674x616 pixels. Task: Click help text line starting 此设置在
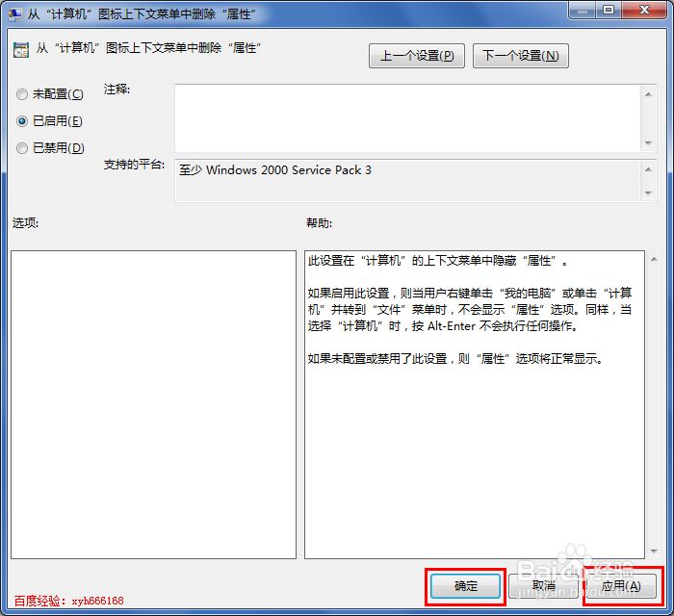(x=437, y=260)
